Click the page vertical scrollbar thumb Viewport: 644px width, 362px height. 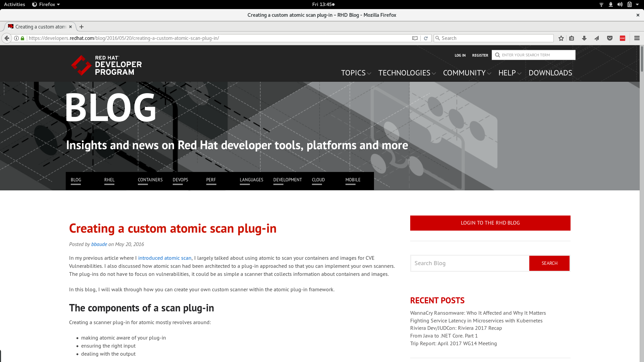pyautogui.click(x=642, y=59)
